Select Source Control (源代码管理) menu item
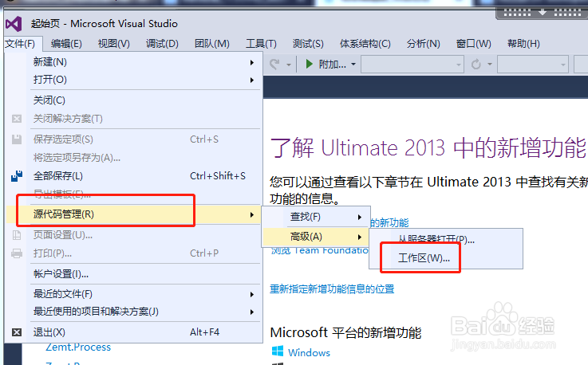The height and width of the screenshot is (365, 588). [x=133, y=214]
